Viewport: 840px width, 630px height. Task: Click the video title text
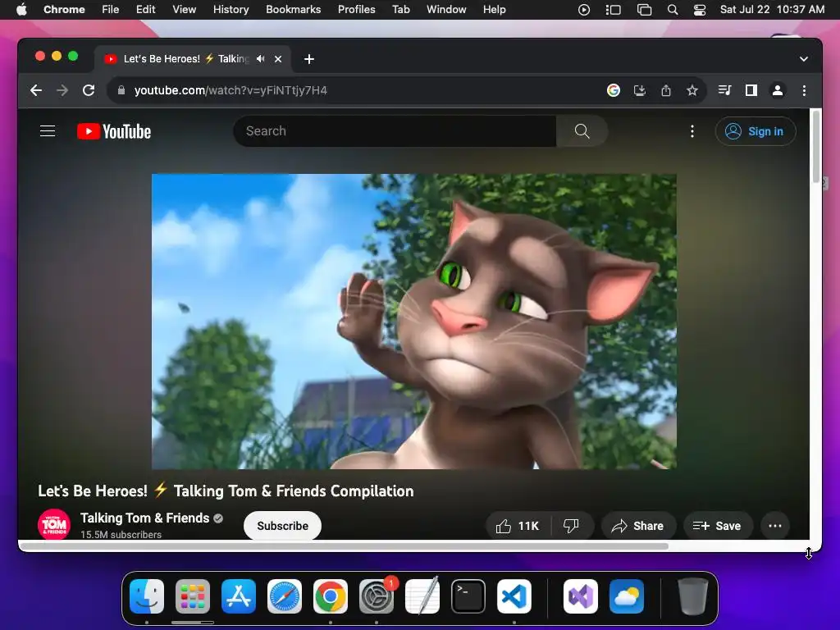(226, 491)
